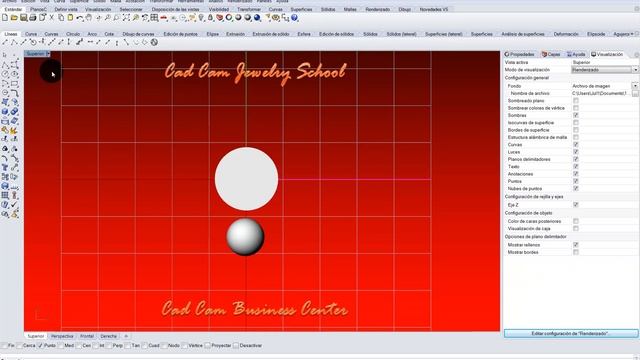Toggle the Sombrear colores de vértice checkbox

(x=576, y=108)
